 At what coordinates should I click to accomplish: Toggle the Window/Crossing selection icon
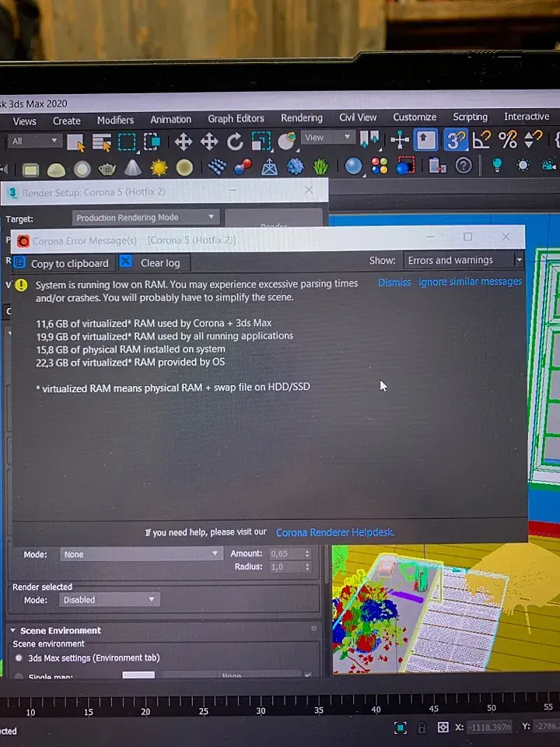tap(152, 142)
